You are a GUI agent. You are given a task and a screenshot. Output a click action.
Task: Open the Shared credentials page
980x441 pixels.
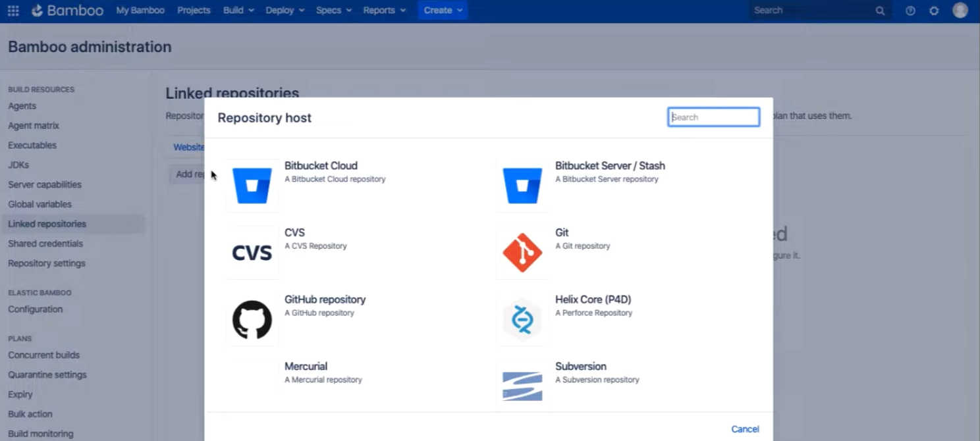[x=45, y=243]
